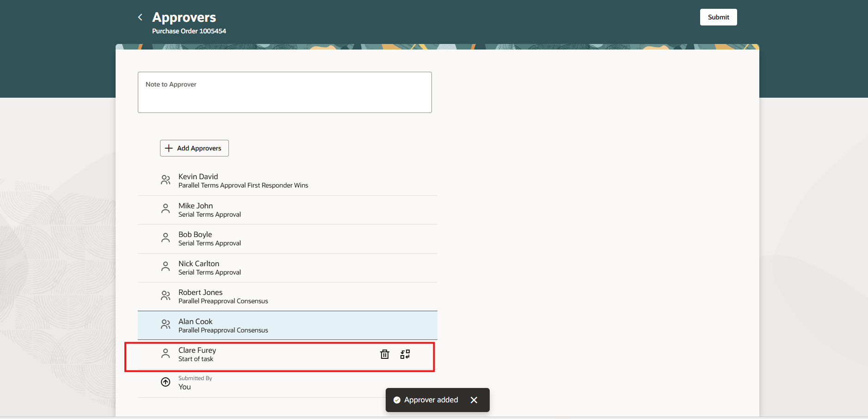Click the group icon beside Robert Jones
This screenshot has height=419, width=868.
166,296
